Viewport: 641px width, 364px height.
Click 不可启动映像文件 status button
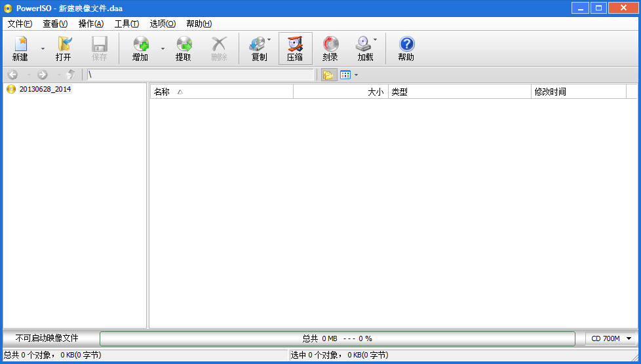point(47,338)
